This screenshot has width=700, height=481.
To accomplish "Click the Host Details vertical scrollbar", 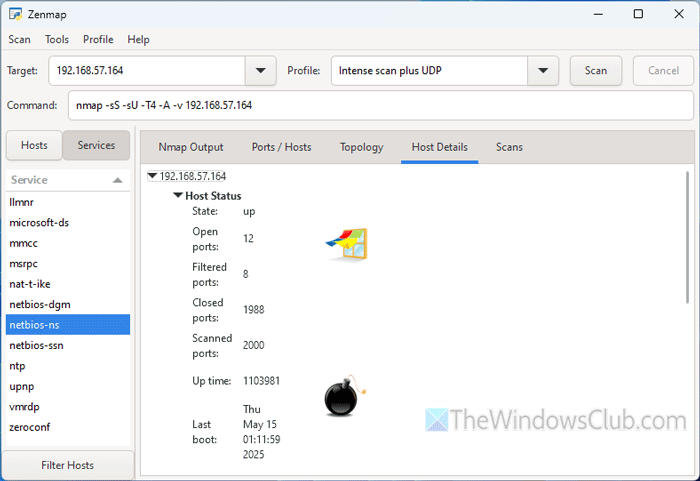I will tap(688, 238).
